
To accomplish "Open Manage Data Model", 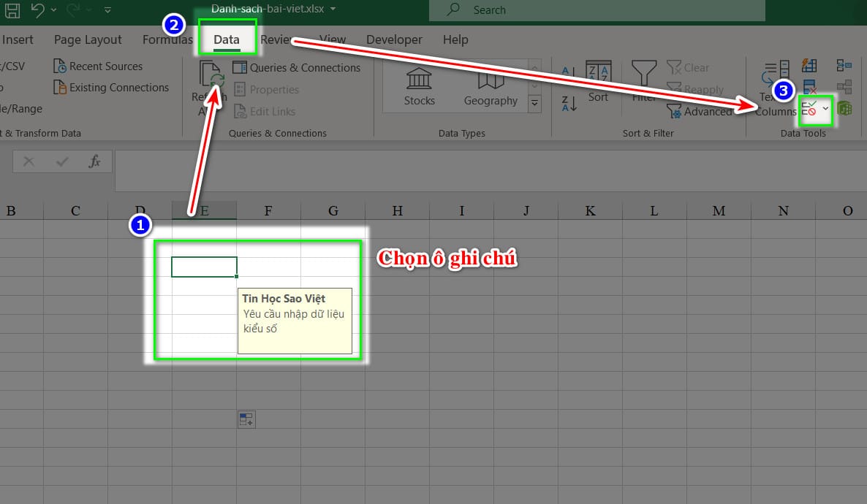I will coord(844,108).
